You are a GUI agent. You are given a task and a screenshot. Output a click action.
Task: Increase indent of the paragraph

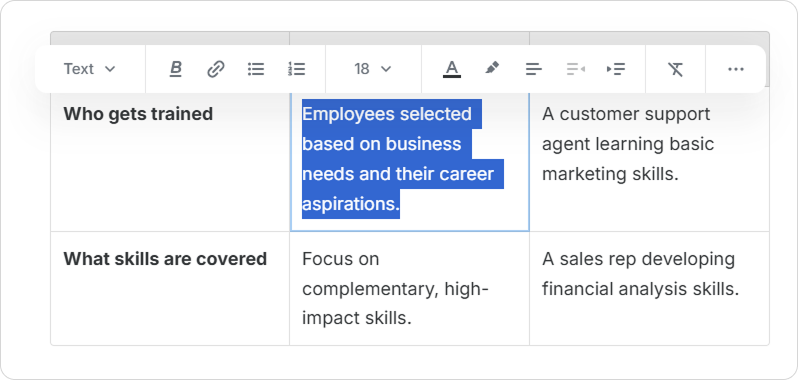(x=616, y=69)
